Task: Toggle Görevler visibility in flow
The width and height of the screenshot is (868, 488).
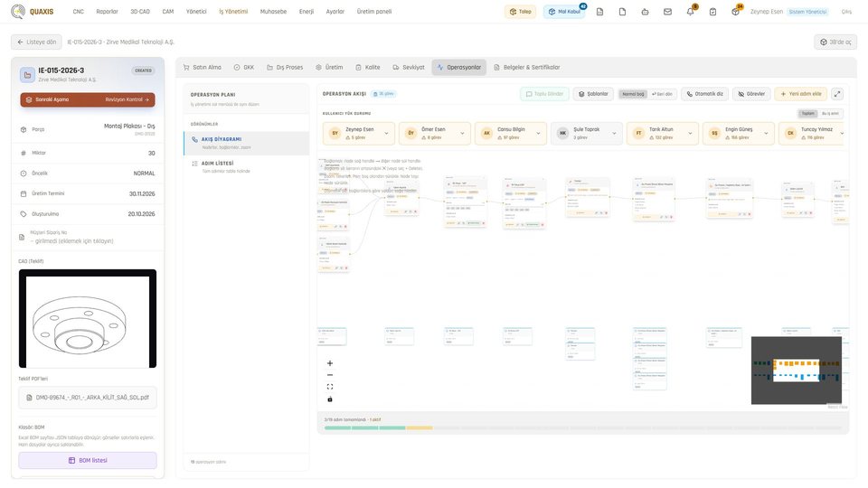Action: [x=751, y=94]
